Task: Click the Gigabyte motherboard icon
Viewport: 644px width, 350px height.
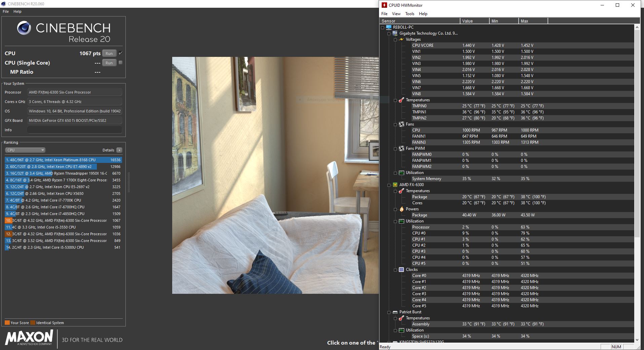Action: [395, 33]
